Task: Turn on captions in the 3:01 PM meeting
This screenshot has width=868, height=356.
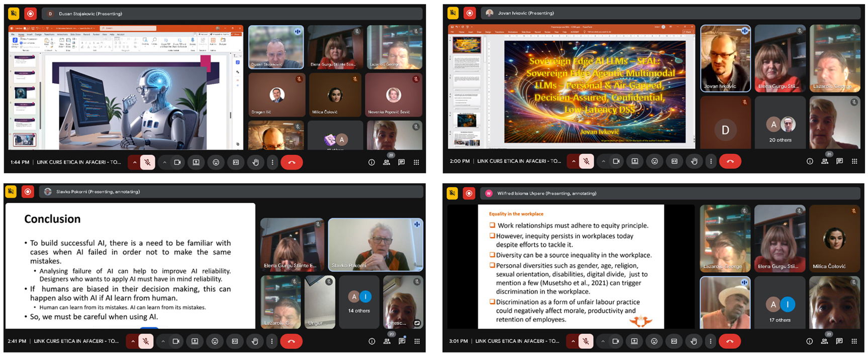Action: tap(673, 341)
